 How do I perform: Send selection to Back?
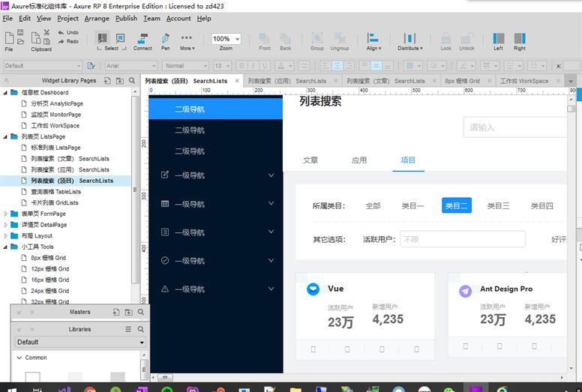click(x=285, y=41)
